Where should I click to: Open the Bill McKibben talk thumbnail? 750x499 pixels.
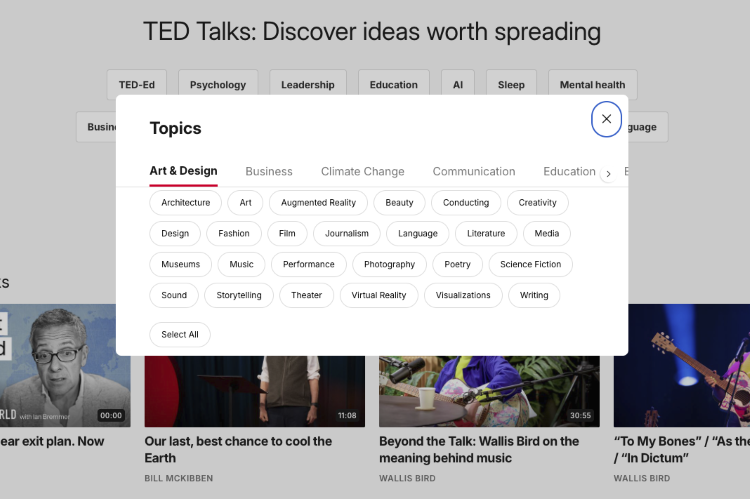pos(254,391)
